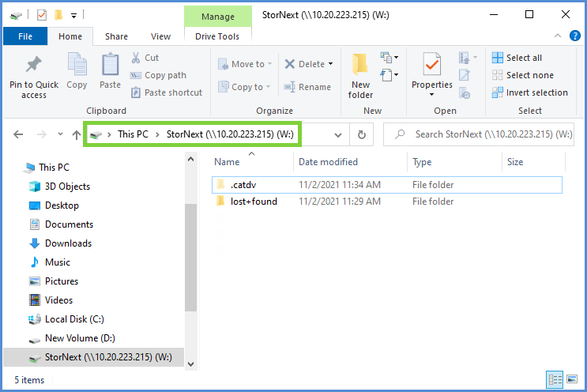This screenshot has width=587, height=392.
Task: Open Customize Quick Access Toolbar dropdown
Action: [73, 15]
